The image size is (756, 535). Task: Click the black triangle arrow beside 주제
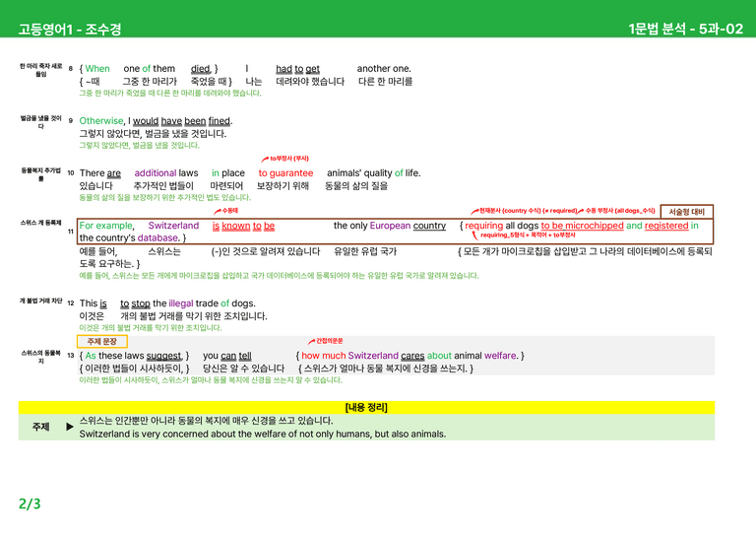click(x=70, y=427)
